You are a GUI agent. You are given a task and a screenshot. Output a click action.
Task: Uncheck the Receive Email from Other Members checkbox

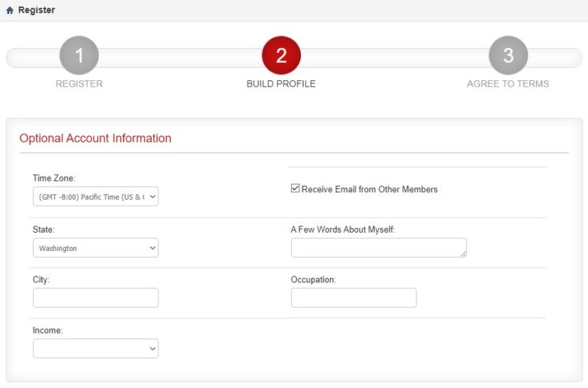pyautogui.click(x=296, y=189)
